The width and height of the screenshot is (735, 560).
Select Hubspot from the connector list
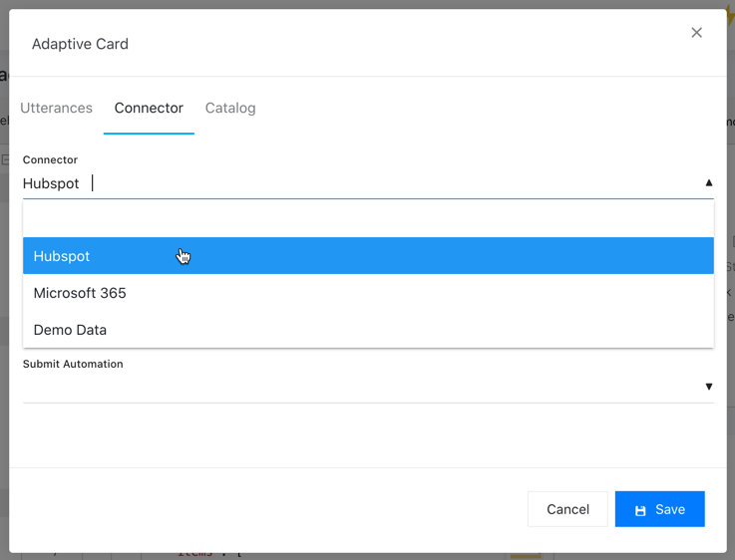[x=368, y=256]
